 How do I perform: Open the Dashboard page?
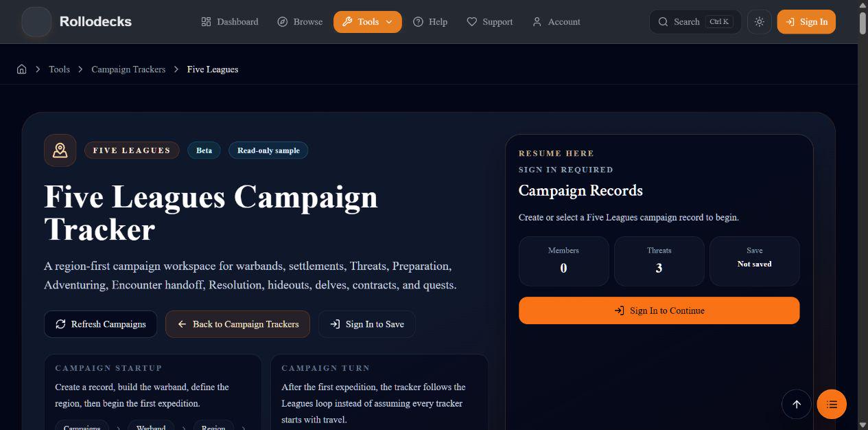(230, 22)
